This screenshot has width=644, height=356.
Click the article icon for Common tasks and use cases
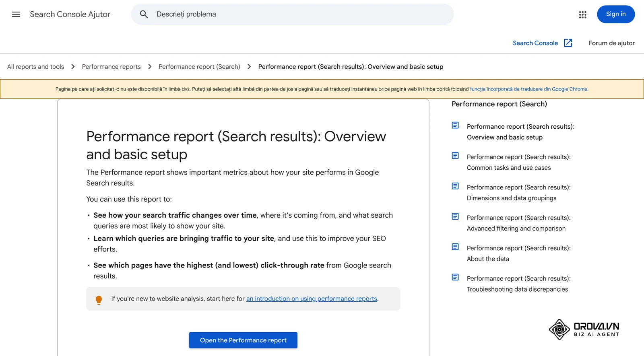455,156
